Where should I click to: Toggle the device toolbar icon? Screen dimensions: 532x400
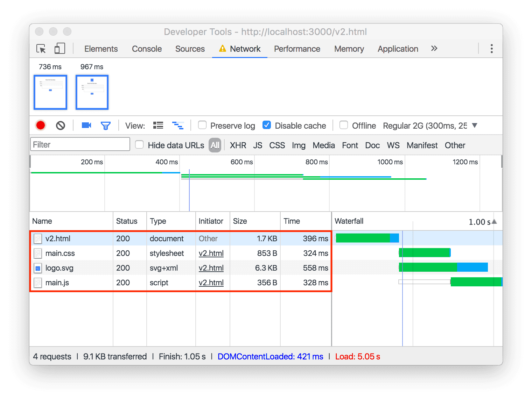point(59,49)
